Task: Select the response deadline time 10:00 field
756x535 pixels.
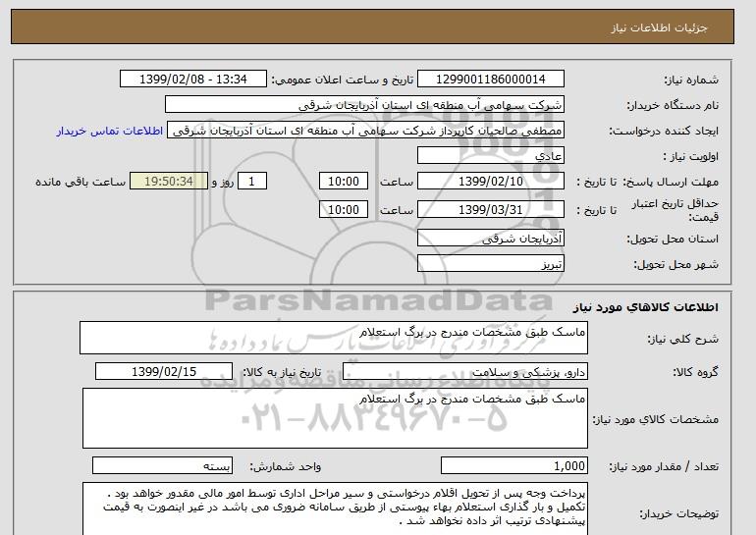Action: (344, 182)
